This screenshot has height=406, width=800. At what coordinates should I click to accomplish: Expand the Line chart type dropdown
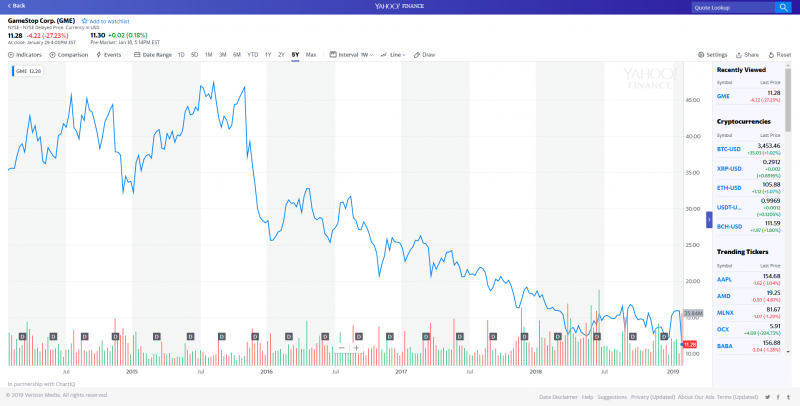pos(393,55)
